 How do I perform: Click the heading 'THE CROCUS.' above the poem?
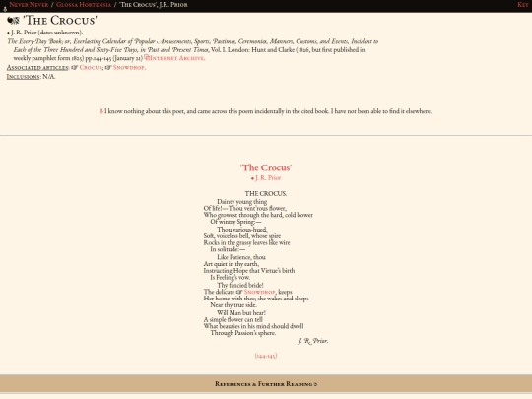[x=266, y=193]
